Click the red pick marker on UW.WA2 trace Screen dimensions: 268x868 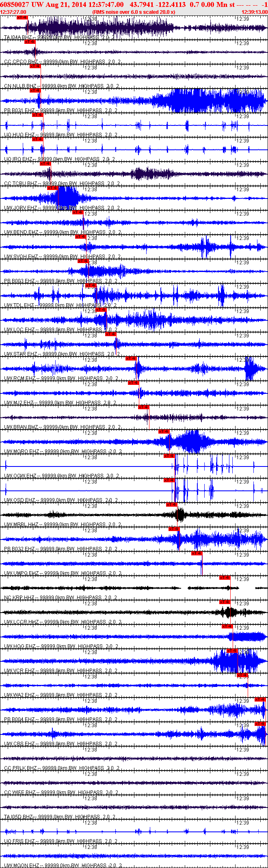tap(242, 675)
